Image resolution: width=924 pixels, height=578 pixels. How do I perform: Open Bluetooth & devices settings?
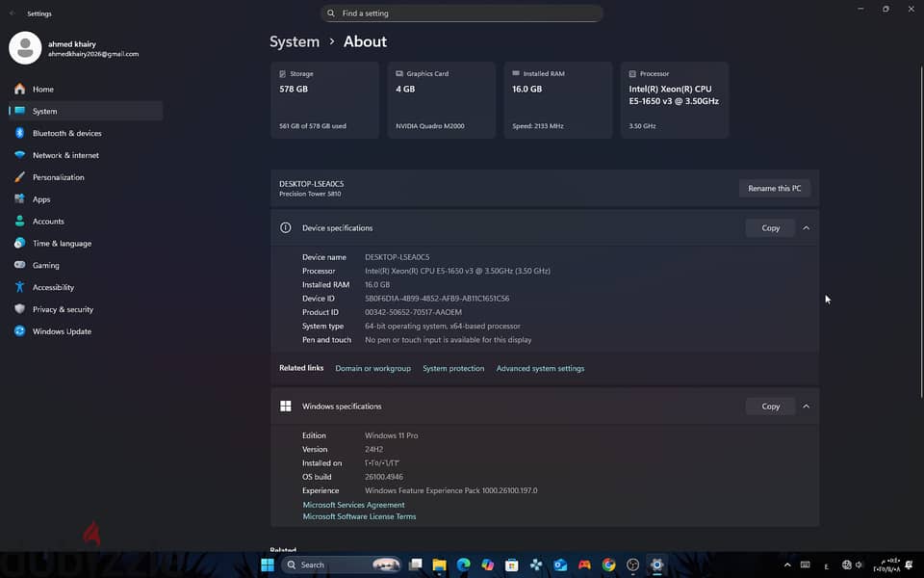click(86, 133)
